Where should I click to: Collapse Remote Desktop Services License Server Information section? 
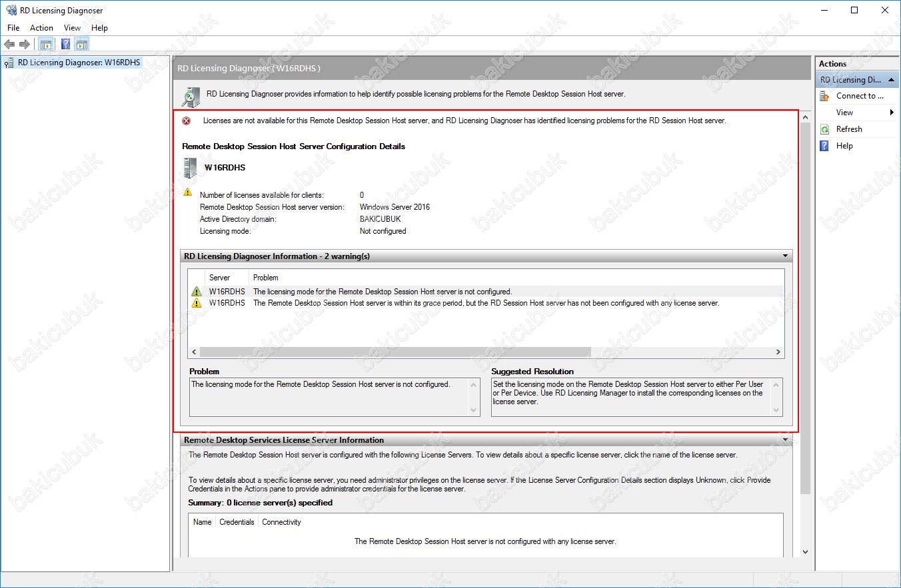[x=786, y=440]
